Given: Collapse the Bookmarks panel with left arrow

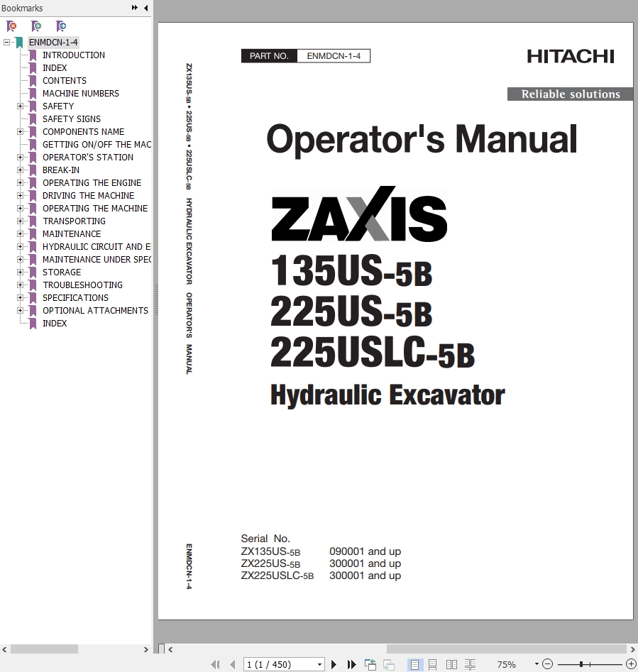Looking at the screenshot, I should click(145, 8).
